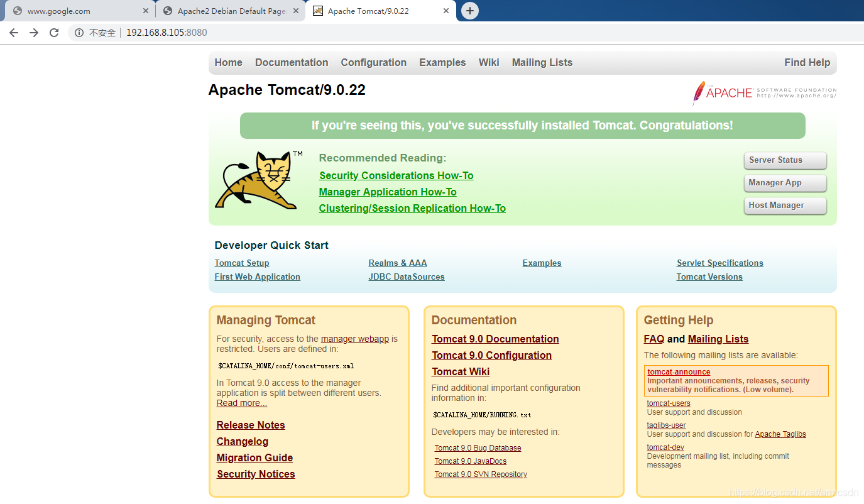Open a new tab with the plus button
864x504 pixels.
469,11
